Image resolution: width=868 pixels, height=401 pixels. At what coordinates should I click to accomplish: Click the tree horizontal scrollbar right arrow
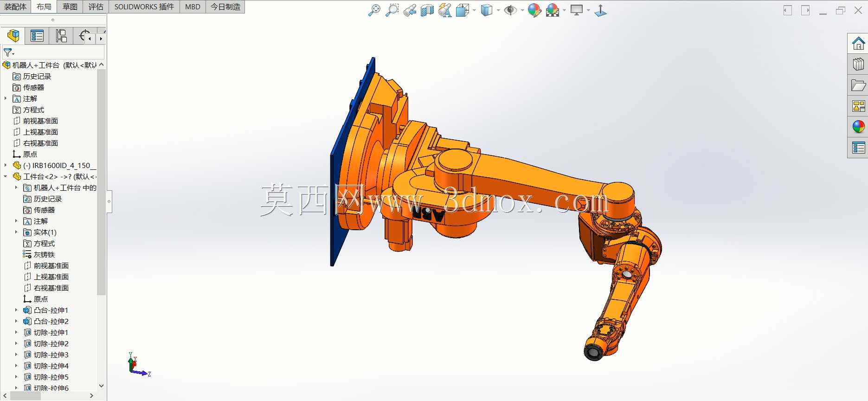(x=91, y=396)
